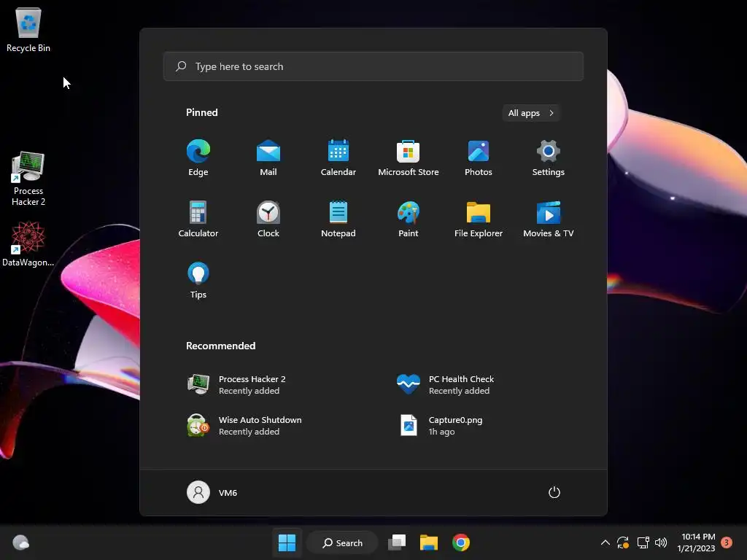747x560 pixels.
Task: Click the network icon in system tray
Action: (643, 542)
